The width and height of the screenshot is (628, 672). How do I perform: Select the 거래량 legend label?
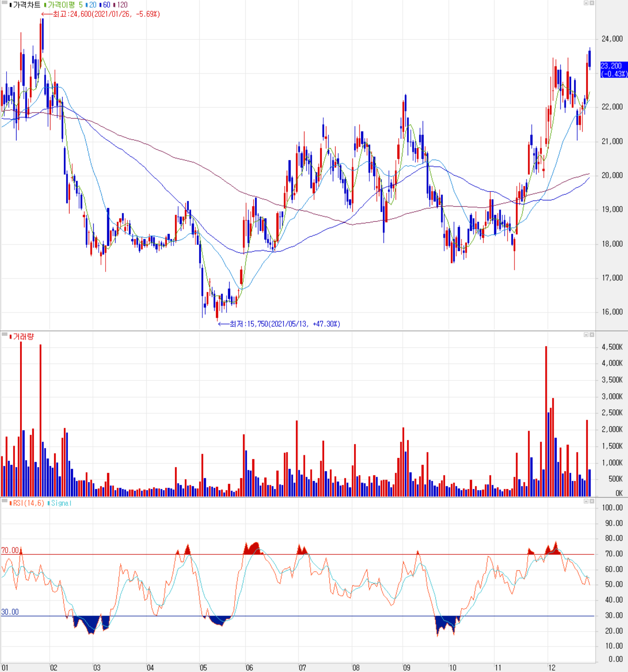point(22,337)
